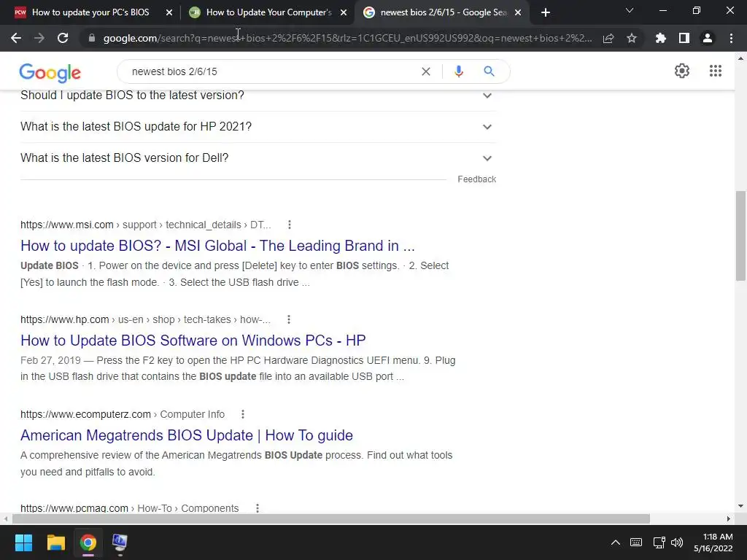Open the side panel icon

684,38
